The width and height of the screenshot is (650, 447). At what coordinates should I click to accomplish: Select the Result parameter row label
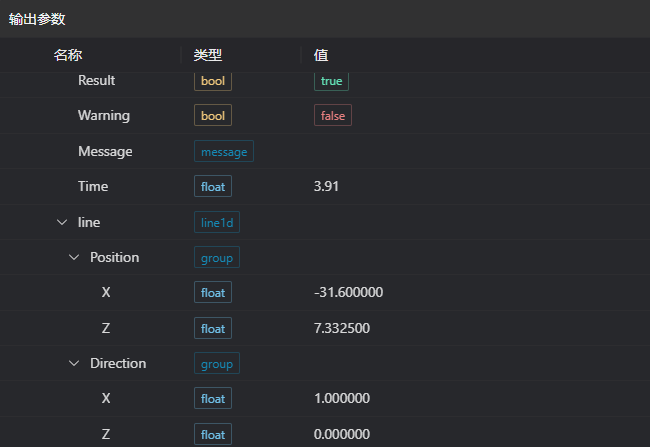[x=96, y=80]
